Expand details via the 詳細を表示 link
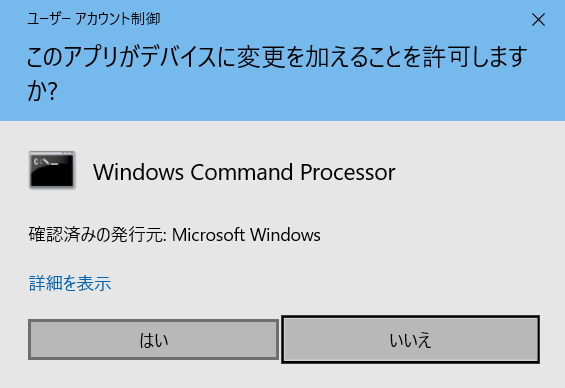This screenshot has width=565, height=388. pos(70,283)
